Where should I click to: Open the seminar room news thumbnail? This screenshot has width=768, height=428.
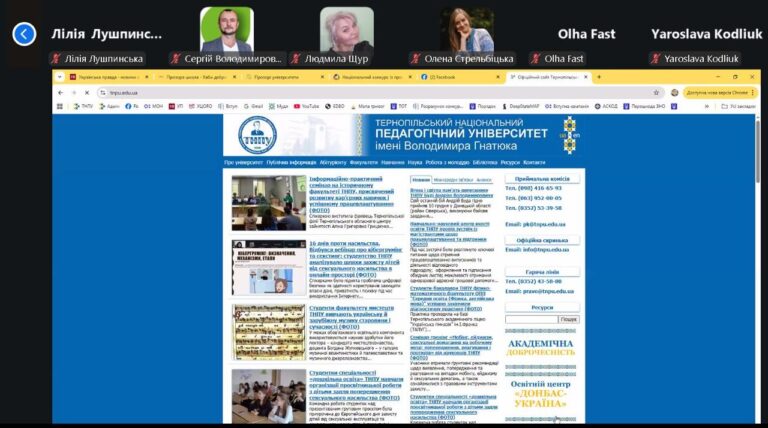pos(269,203)
